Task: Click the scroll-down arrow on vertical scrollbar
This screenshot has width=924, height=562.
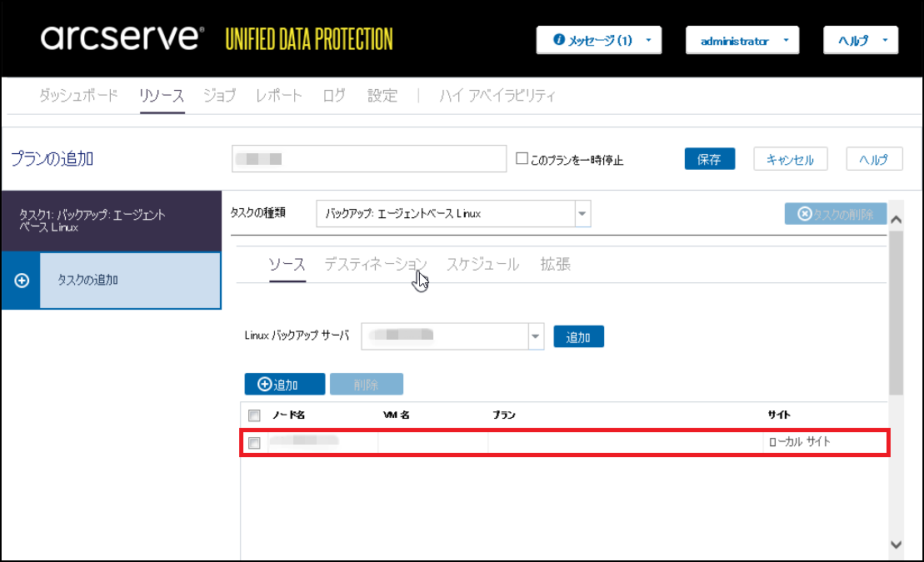Action: coord(897,545)
